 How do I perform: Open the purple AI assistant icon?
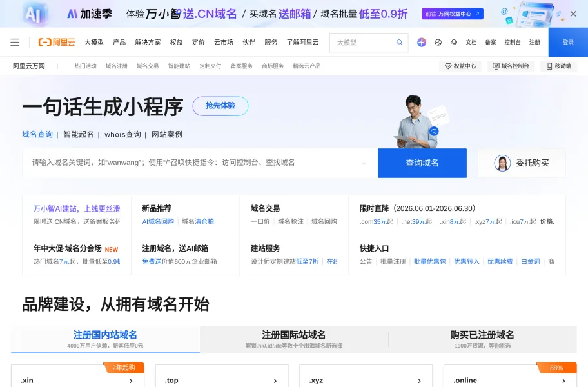tap(422, 43)
